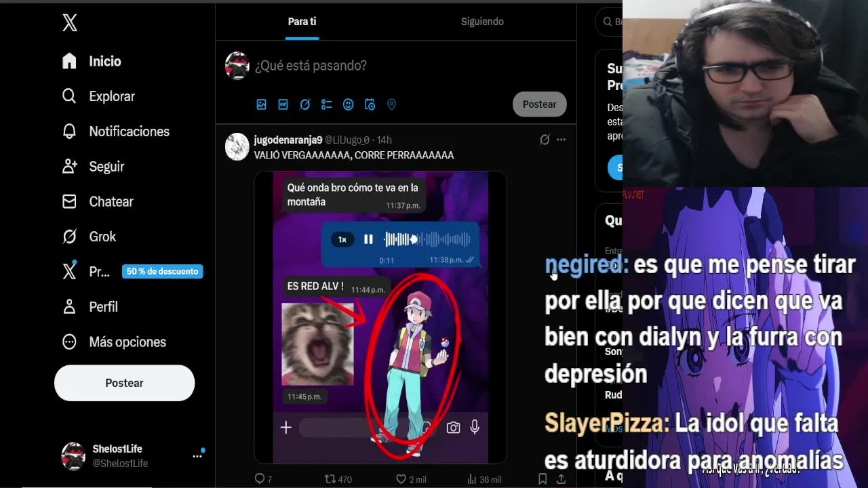Open the Seguir page
This screenshot has height=488, width=868.
[x=93, y=167]
